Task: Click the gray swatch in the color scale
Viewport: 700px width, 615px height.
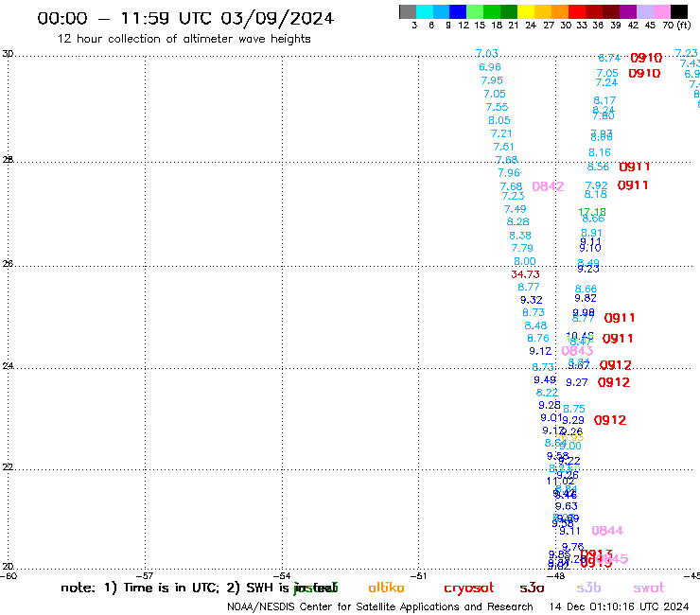Action: click(x=408, y=11)
